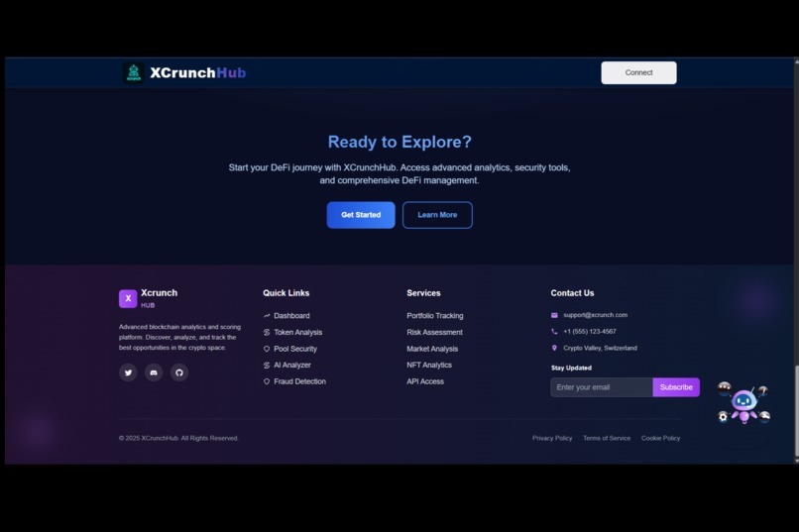Click the Contact Us column heading
The width and height of the screenshot is (799, 532).
coord(572,293)
